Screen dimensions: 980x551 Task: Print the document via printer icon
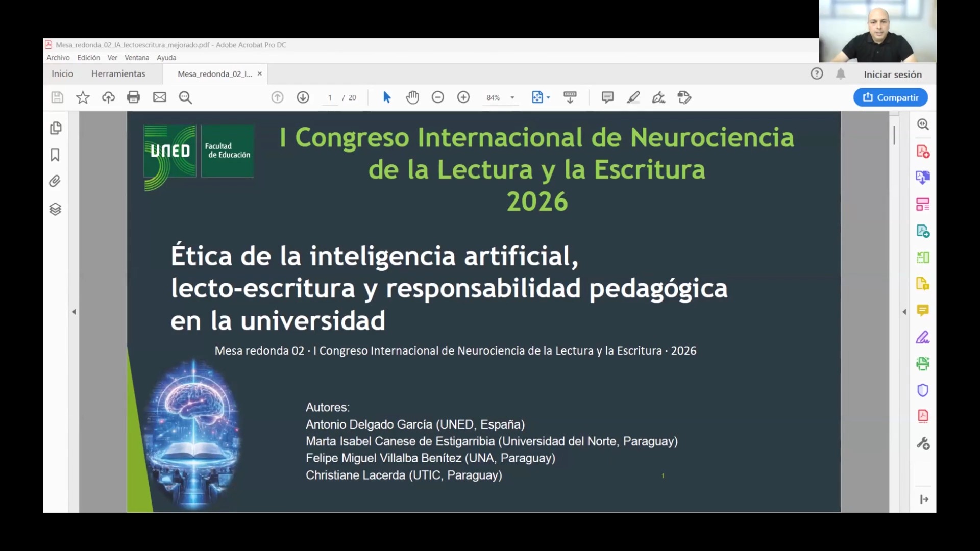click(134, 97)
